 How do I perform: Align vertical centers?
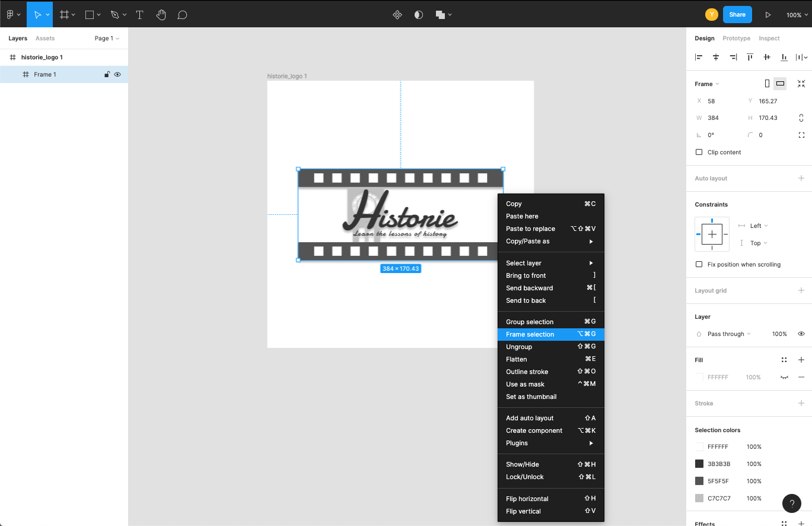[767, 57]
